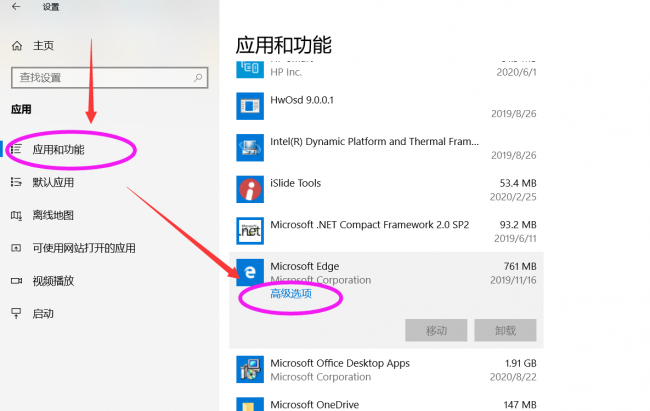Viewport: 650px width, 411px height.
Task: Open the 主页 home icon
Action: [x=17, y=46]
